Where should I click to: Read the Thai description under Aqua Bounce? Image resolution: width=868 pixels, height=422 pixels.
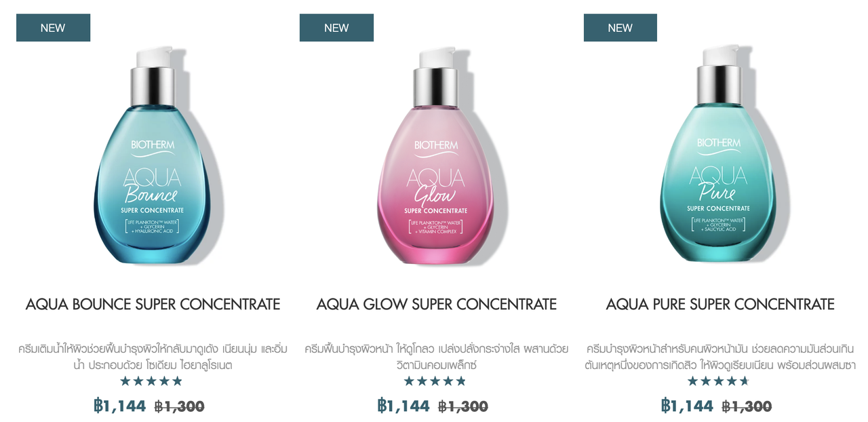click(153, 357)
